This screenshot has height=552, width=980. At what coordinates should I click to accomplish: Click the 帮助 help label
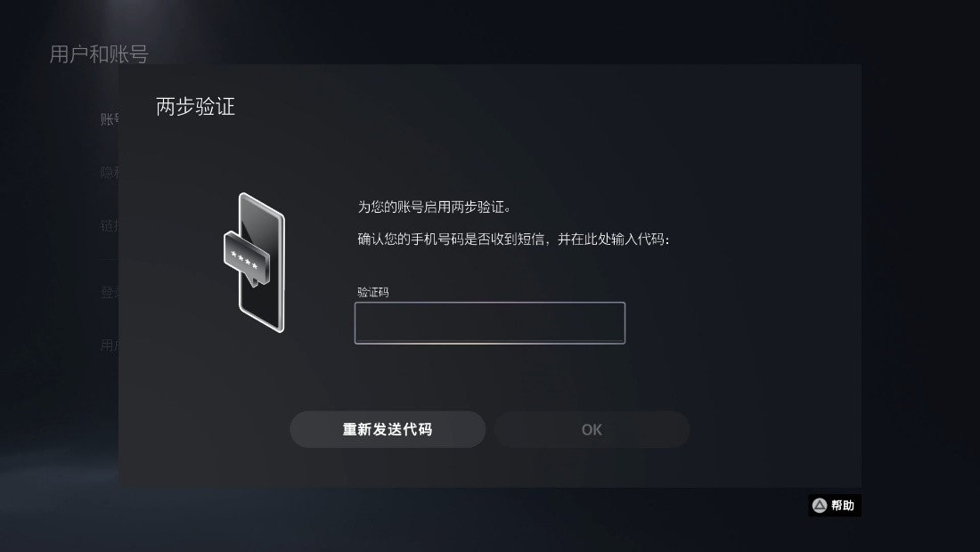point(843,505)
